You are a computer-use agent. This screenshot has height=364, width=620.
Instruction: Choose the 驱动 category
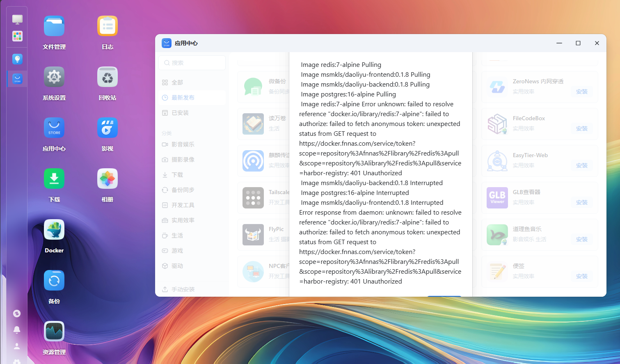(x=192, y=266)
